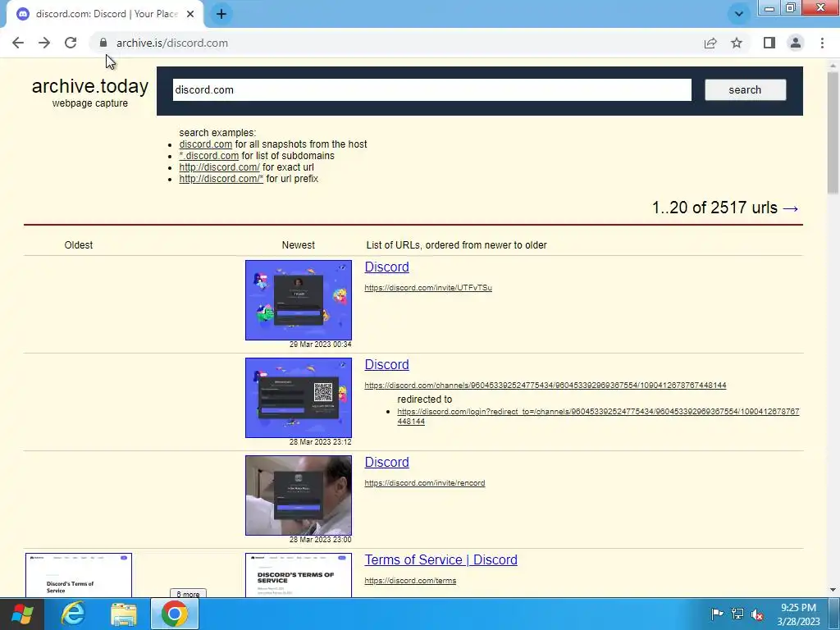Image resolution: width=840 pixels, height=630 pixels.
Task: Share this page using the share icon
Action: coord(710,43)
